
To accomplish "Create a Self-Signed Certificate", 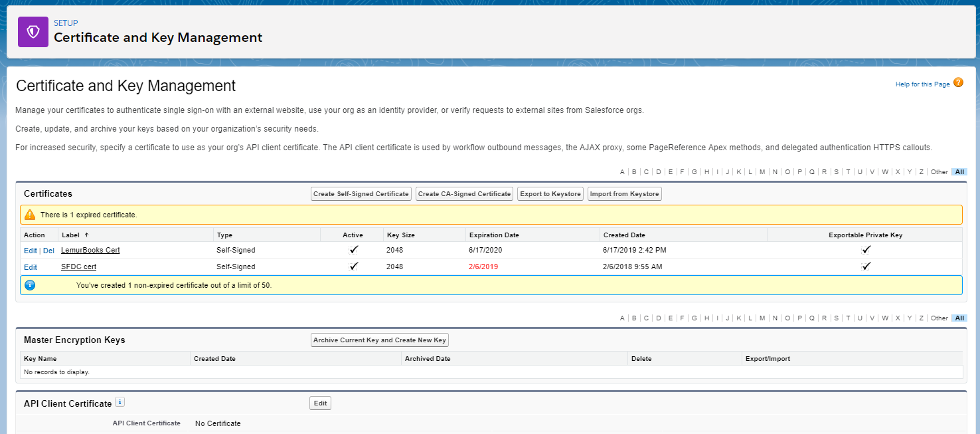I will coord(361,194).
